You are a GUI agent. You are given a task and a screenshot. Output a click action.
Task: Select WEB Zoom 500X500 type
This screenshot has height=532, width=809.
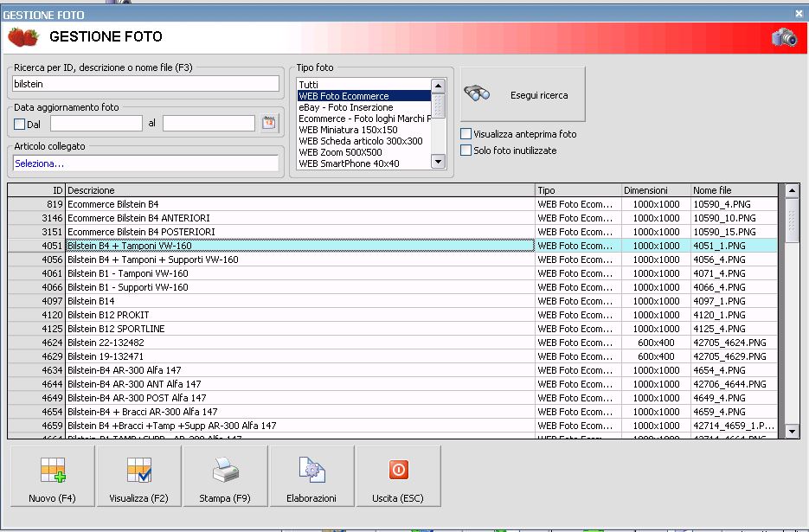pyautogui.click(x=363, y=152)
